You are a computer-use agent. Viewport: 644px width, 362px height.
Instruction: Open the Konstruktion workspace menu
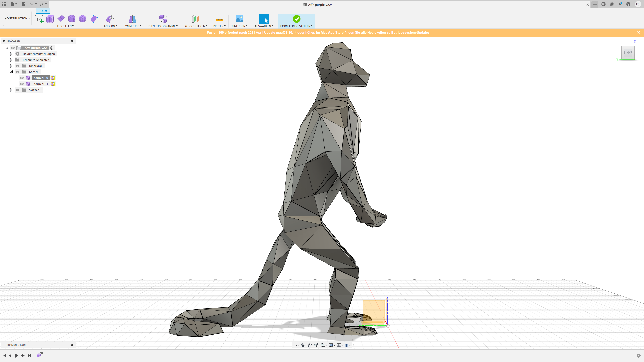pos(17,18)
